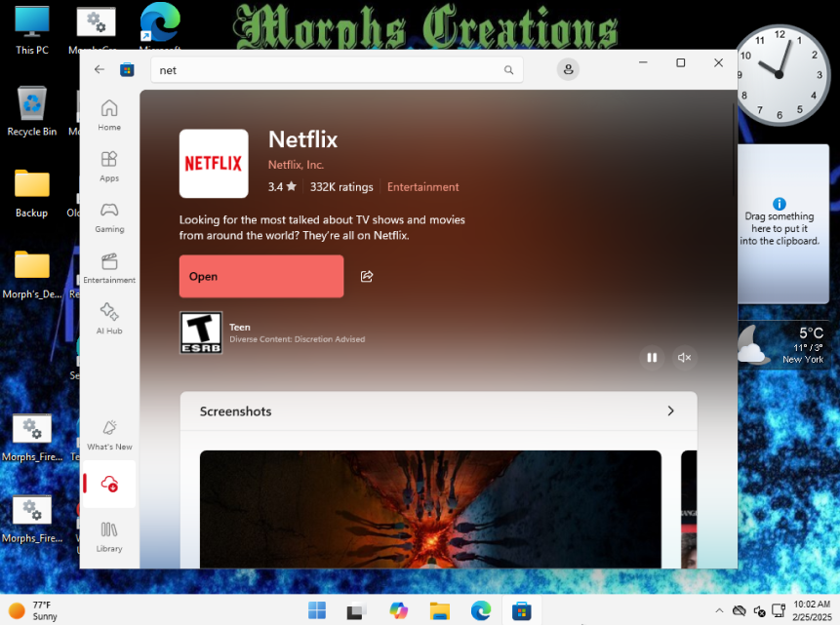Click the Microsoft Store taskbar icon
The image size is (840, 625).
(x=521, y=610)
